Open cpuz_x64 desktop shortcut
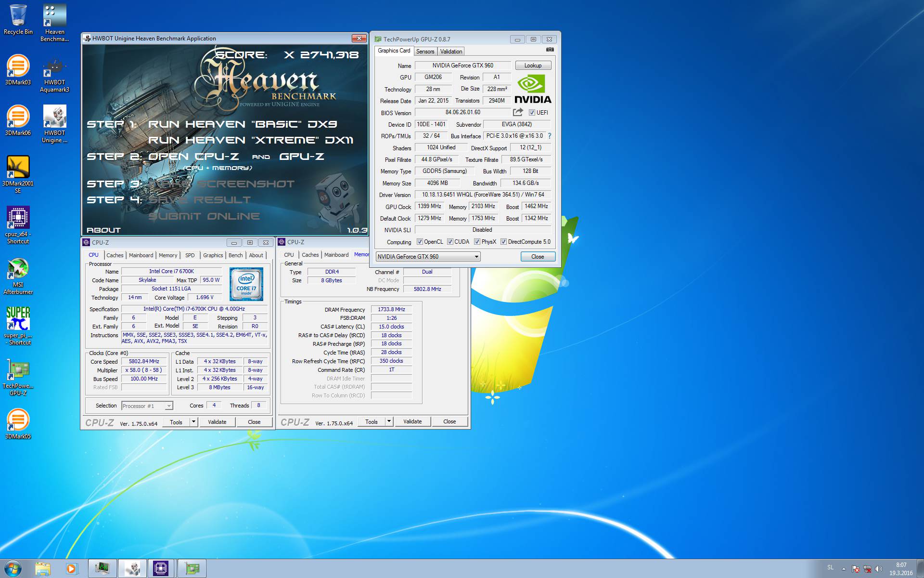The height and width of the screenshot is (578, 924). click(x=18, y=225)
